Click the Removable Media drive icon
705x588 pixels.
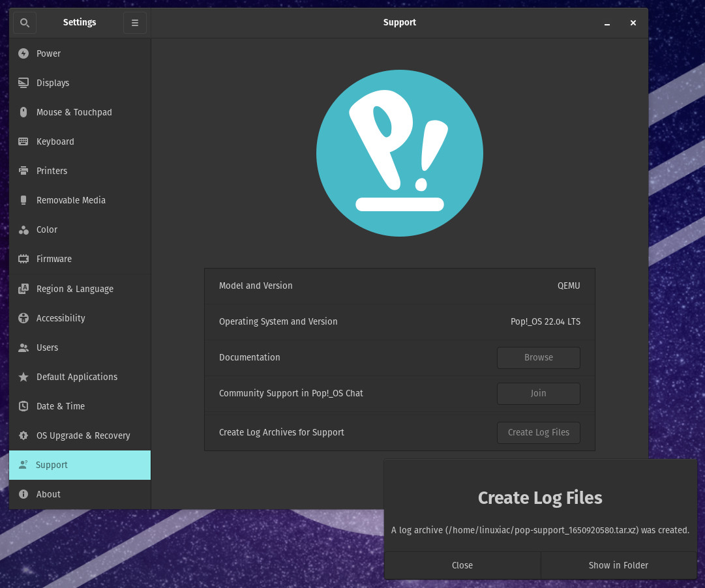click(23, 200)
